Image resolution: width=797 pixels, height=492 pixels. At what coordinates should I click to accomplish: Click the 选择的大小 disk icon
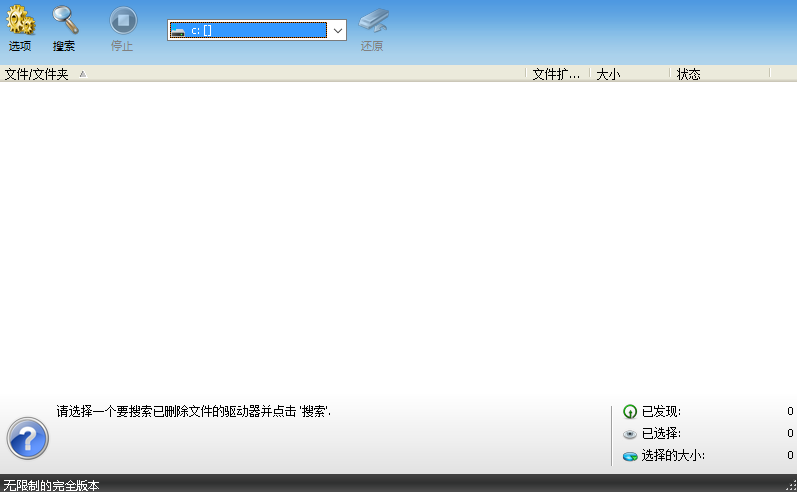coord(630,456)
